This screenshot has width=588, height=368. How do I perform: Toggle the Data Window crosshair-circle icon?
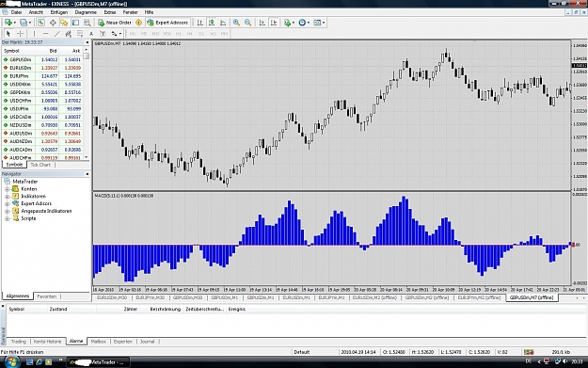pos(53,23)
